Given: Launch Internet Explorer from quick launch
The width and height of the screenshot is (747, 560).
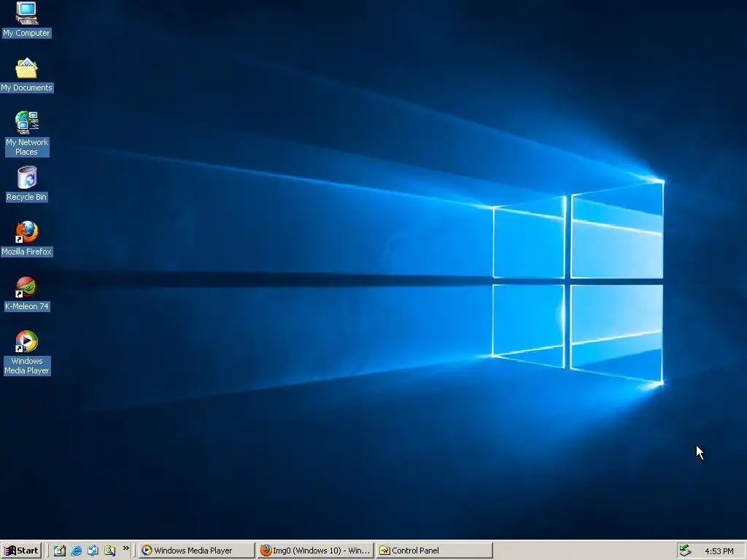Looking at the screenshot, I should tap(76, 551).
